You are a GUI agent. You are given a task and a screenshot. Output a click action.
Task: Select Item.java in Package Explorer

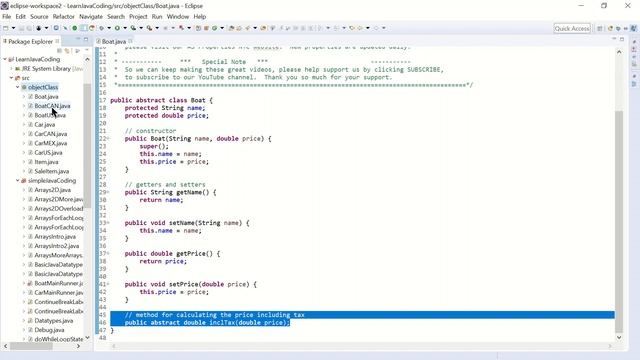pyautogui.click(x=46, y=162)
